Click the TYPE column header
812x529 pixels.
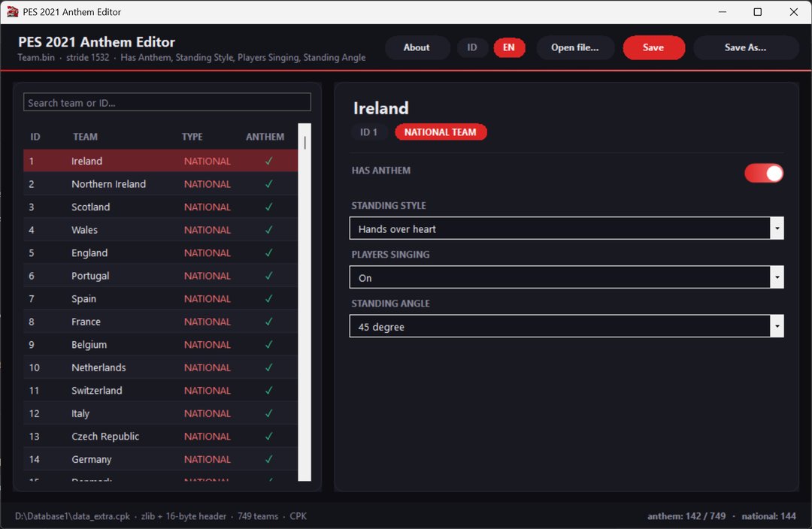[192, 137]
